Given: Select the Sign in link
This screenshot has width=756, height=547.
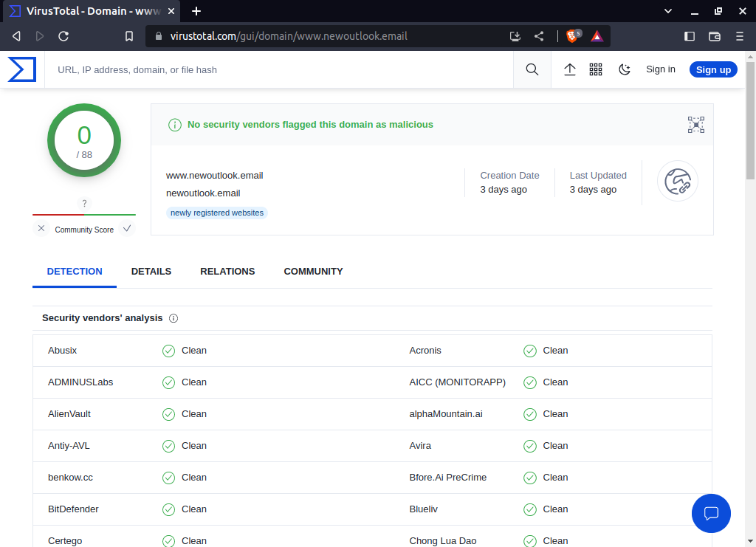Looking at the screenshot, I should point(660,69).
